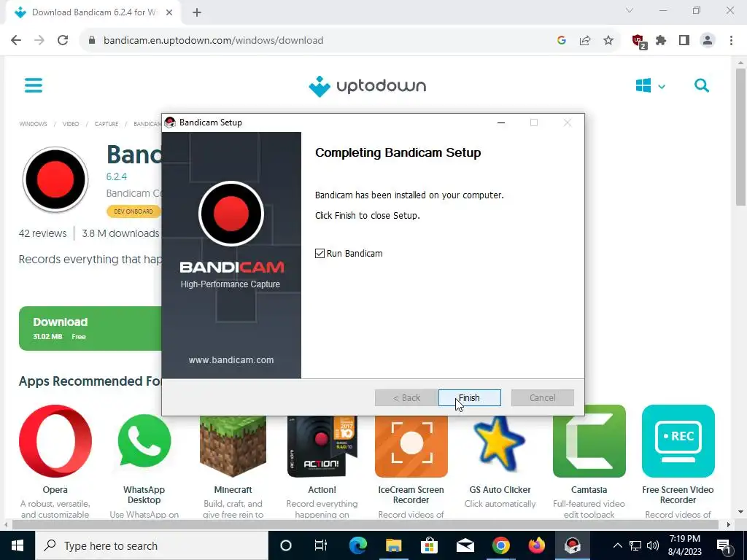747x560 pixels.
Task: Click the taskbar search box
Action: (152, 545)
